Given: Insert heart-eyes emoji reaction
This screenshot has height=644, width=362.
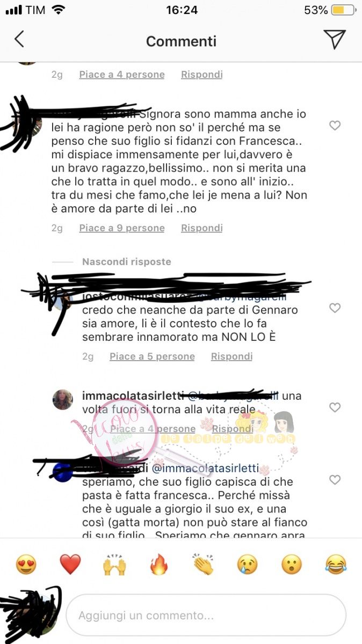Looking at the screenshot, I should [x=26, y=565].
